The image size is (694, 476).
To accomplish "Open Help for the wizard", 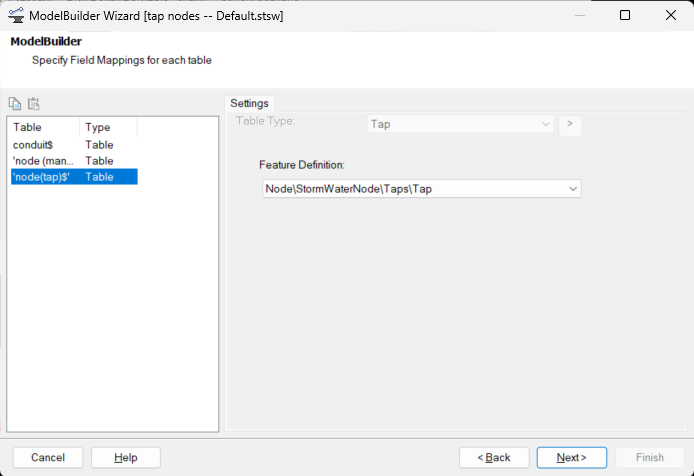I will click(x=126, y=457).
